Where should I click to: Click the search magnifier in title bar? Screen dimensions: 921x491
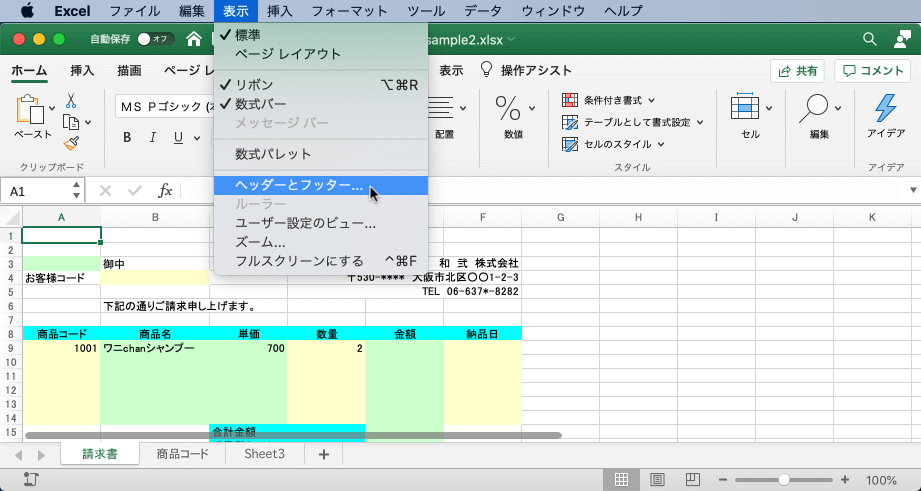869,39
